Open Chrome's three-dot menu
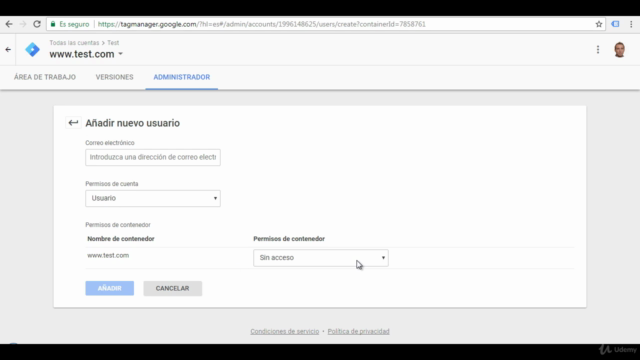The image size is (640, 360). tap(631, 24)
